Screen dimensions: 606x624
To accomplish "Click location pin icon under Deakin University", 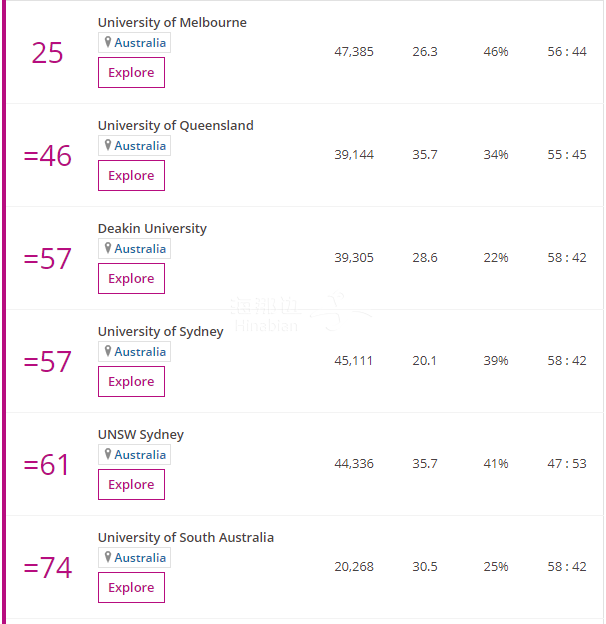I will [107, 248].
